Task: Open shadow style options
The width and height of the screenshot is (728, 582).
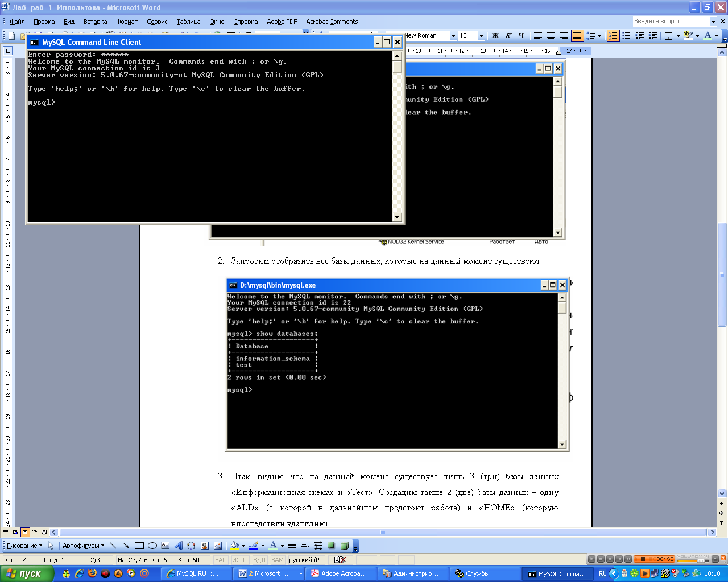Action: click(x=331, y=546)
